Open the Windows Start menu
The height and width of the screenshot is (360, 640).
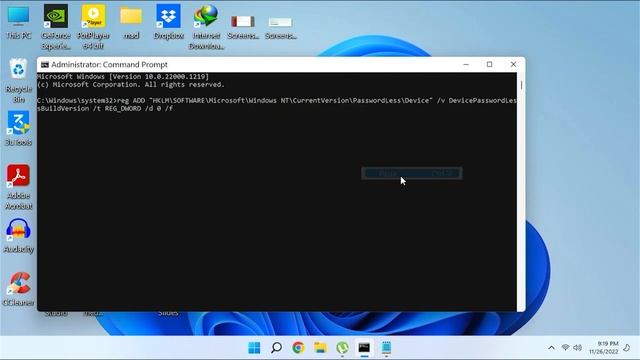pos(254,348)
